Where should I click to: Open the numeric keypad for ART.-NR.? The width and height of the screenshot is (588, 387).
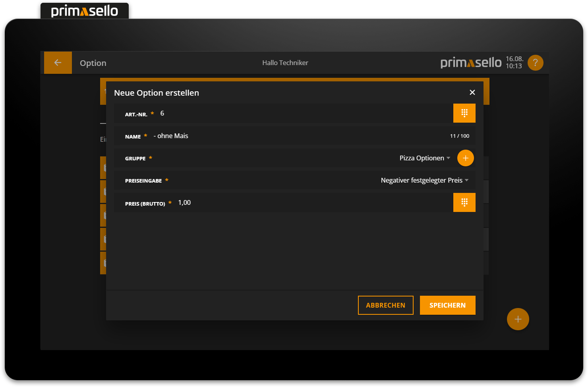click(x=464, y=113)
